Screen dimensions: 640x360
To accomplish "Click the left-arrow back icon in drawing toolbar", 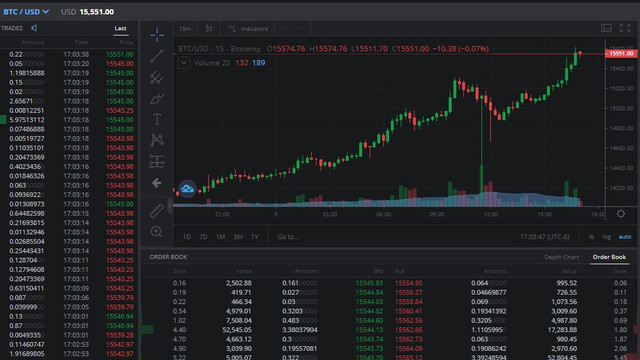I will pyautogui.click(x=157, y=183).
